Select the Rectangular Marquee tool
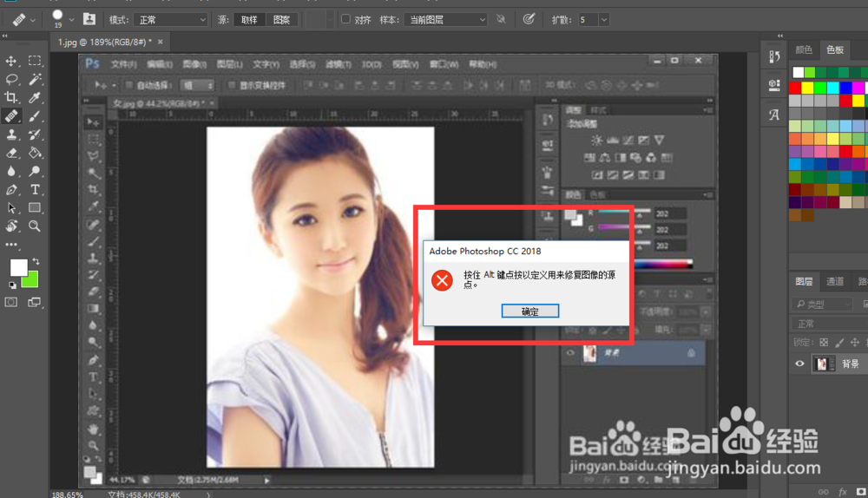 tap(35, 61)
